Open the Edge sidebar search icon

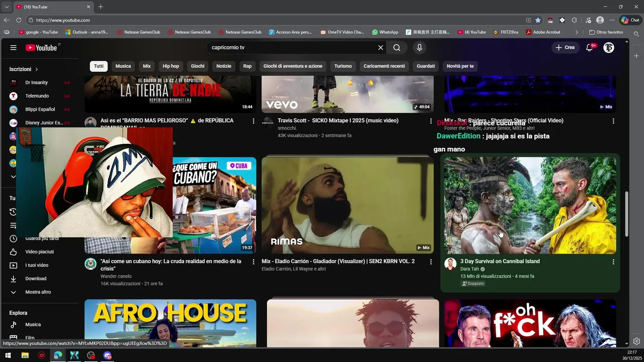pyautogui.click(x=636, y=34)
